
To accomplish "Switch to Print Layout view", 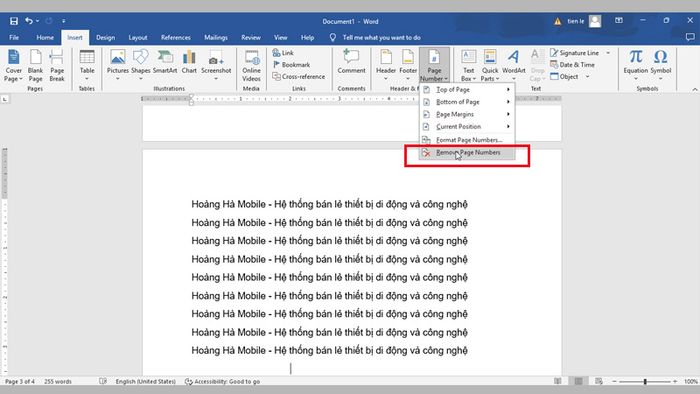I will [578, 382].
